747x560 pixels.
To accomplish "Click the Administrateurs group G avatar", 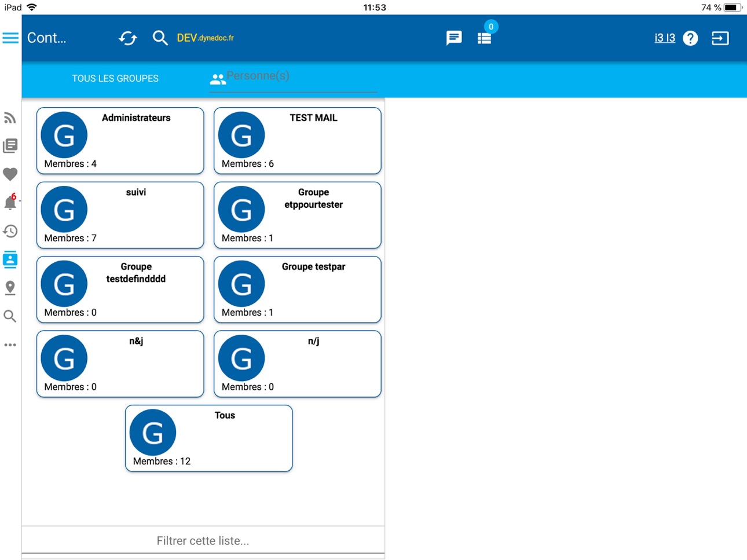I will [64, 135].
